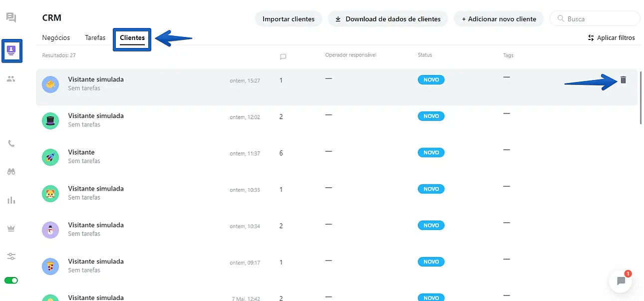Image resolution: width=644 pixels, height=301 pixels.
Task: Delete the first client with trash icon
Action: [623, 80]
